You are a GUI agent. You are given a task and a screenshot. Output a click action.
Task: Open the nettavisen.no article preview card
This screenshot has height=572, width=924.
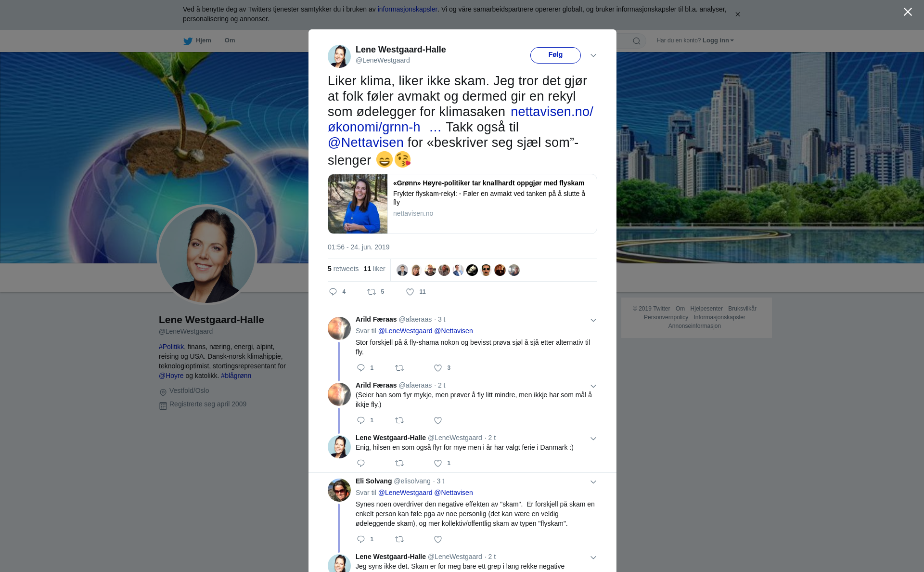click(x=462, y=204)
